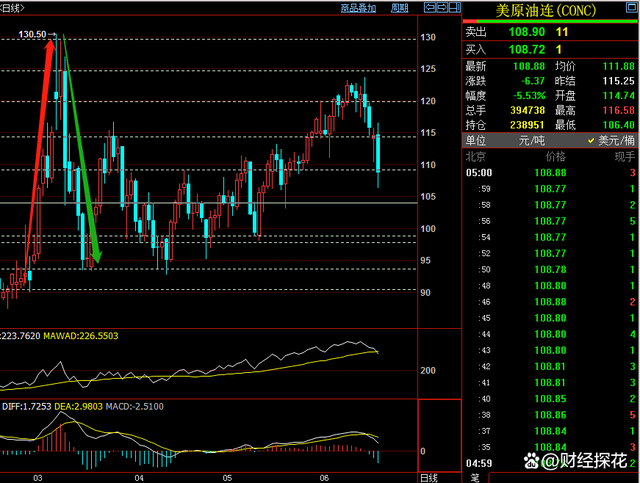Select the 04:59 tick row
This screenshot has height=483, width=640.
(551, 463)
